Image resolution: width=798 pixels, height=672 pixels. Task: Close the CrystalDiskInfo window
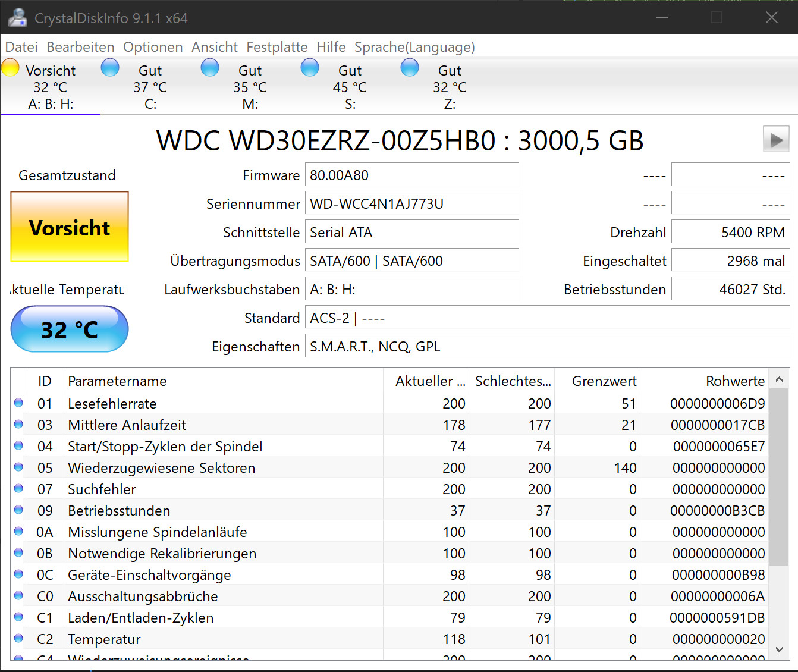[771, 17]
